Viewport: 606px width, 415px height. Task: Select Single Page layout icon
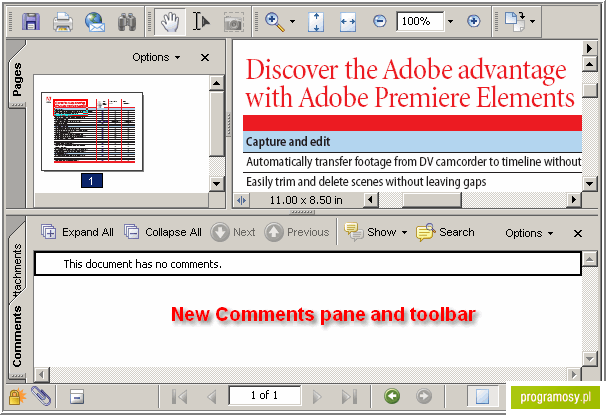[x=482, y=396]
